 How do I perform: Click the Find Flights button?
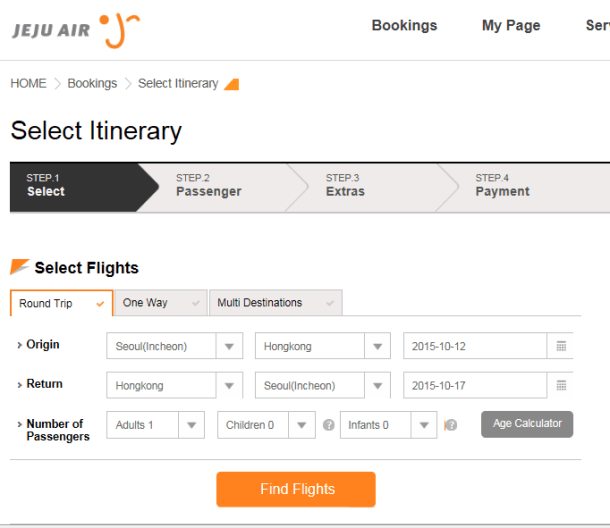point(296,489)
